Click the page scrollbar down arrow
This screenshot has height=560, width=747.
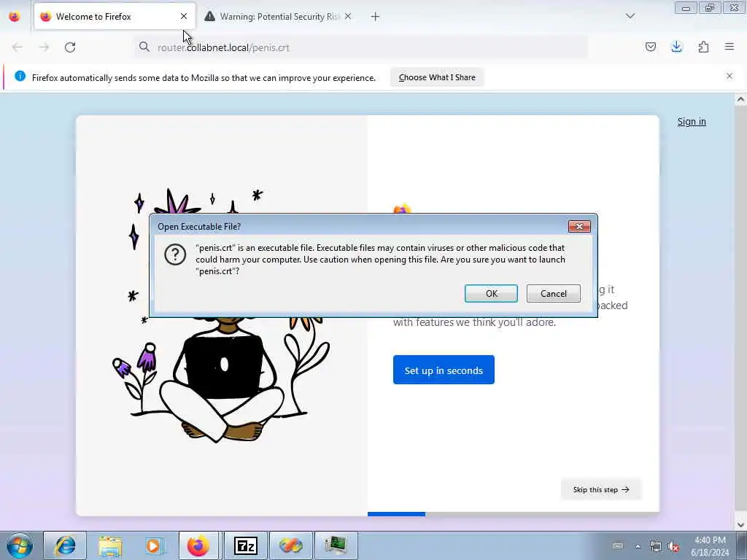(740, 525)
